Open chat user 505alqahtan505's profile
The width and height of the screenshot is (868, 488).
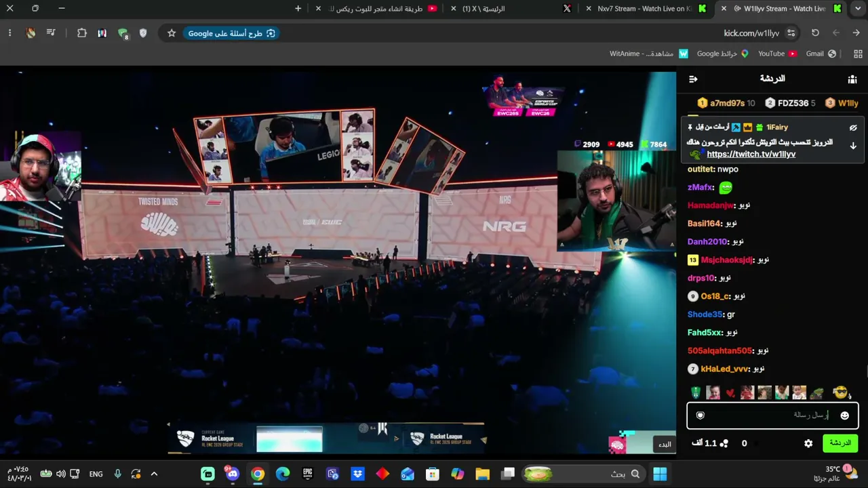pyautogui.click(x=719, y=351)
